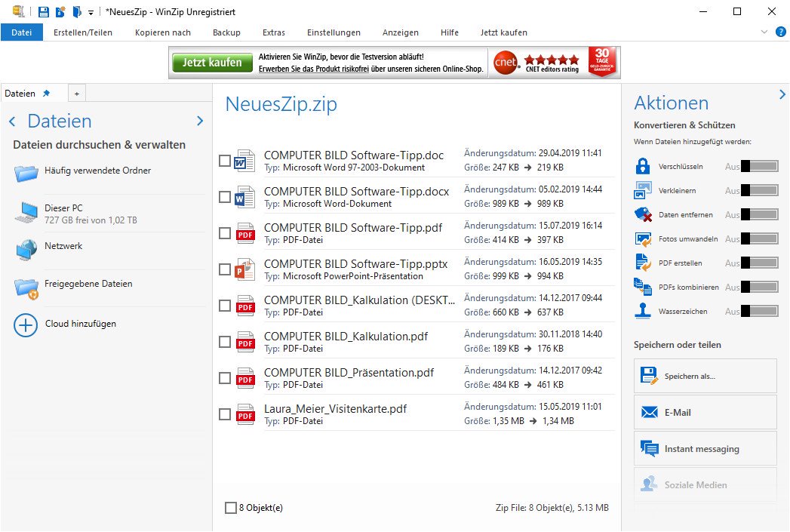Open the Hilfe menu
790x532 pixels.
pos(450,32)
